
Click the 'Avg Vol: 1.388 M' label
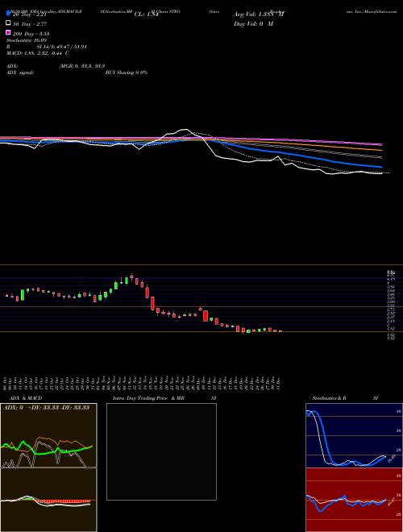pos(259,15)
